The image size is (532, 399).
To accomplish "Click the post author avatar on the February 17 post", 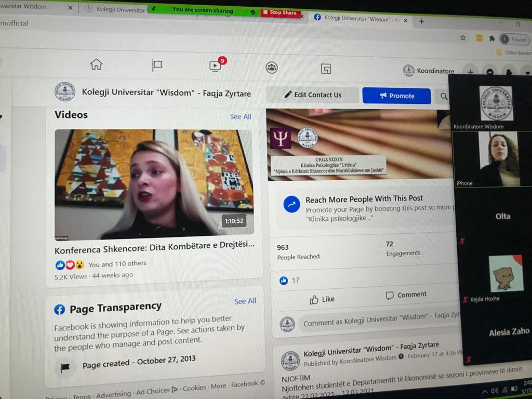I will (x=290, y=361).
